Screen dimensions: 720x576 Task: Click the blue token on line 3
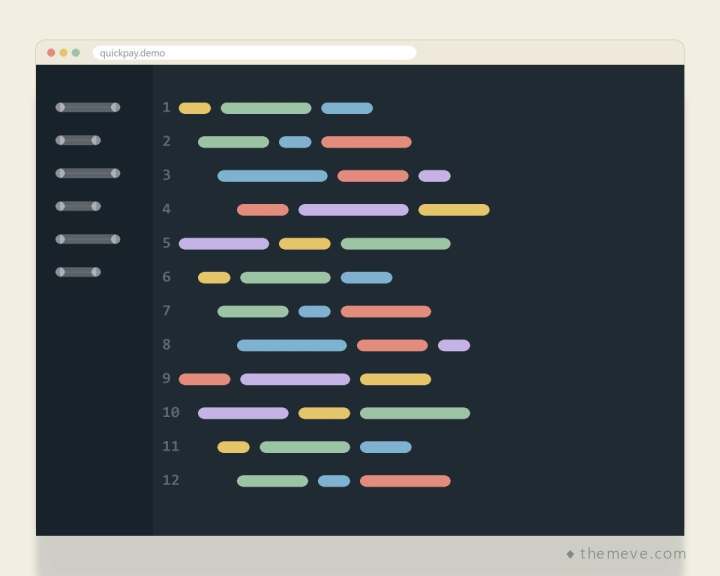coord(272,176)
